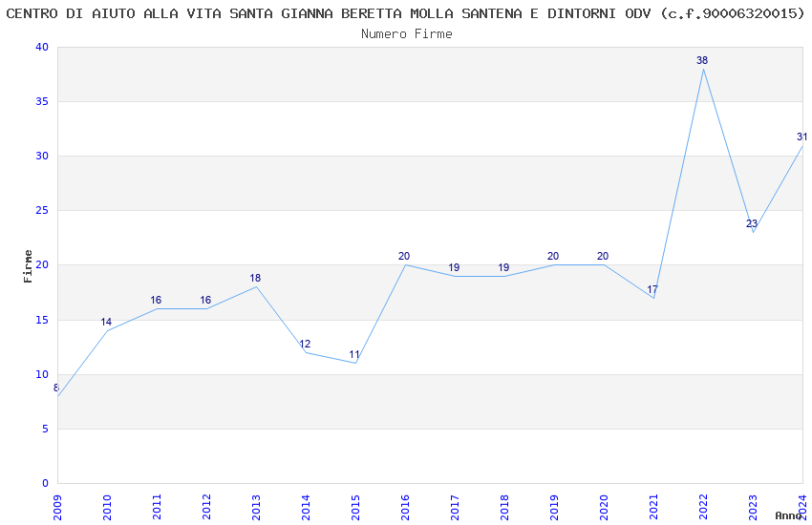
Task: Click the 2009 year label on x-axis
Action: (57, 508)
